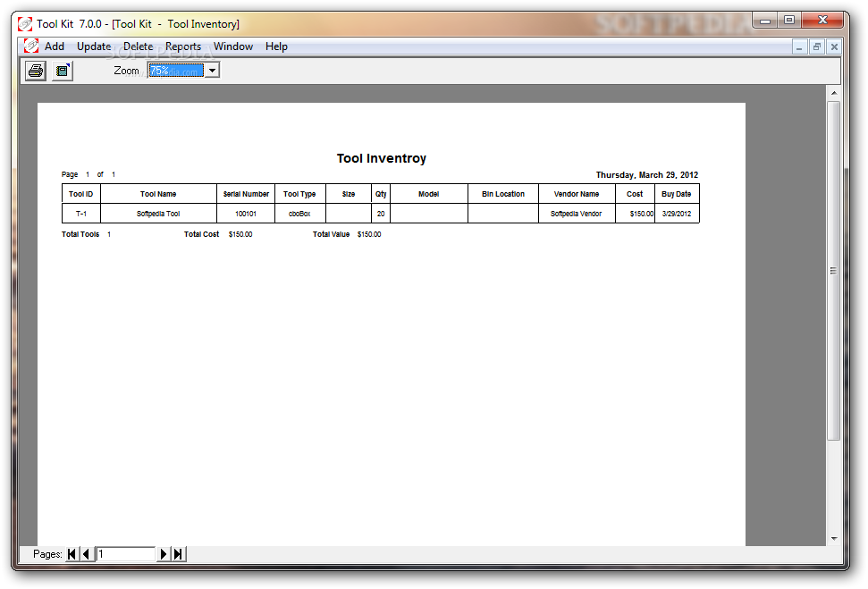
Task: Click the Tool Kit icon in menu bar
Action: coord(31,46)
